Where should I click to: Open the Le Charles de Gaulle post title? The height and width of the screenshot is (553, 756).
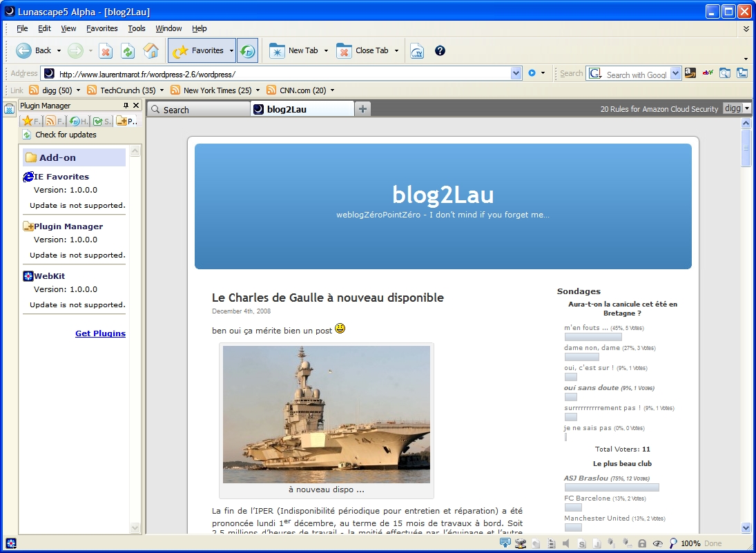328,298
